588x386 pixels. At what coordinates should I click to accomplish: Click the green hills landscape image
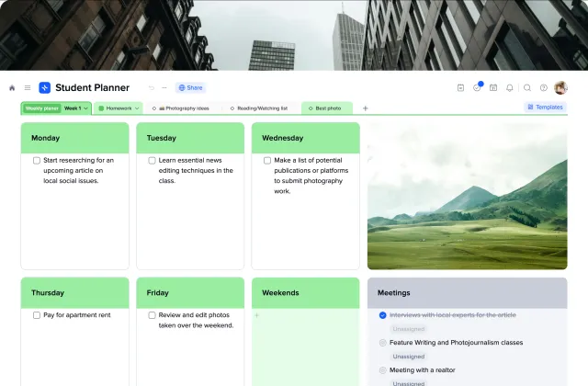[468, 196]
